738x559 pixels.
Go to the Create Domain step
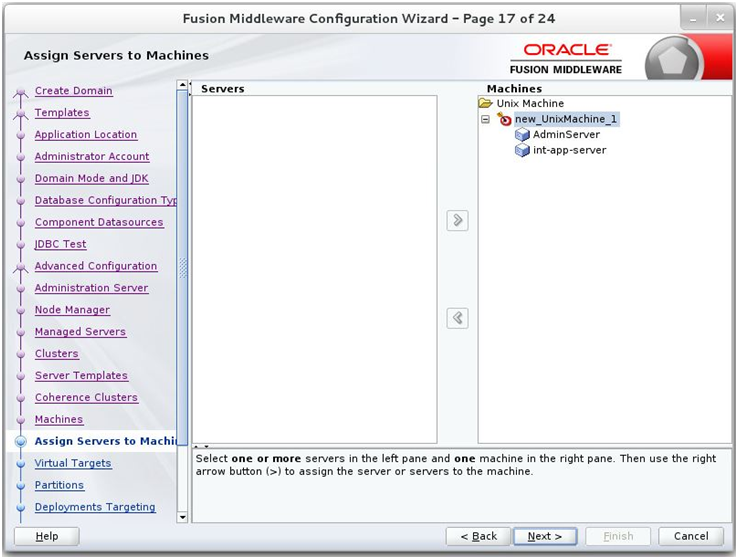point(73,91)
